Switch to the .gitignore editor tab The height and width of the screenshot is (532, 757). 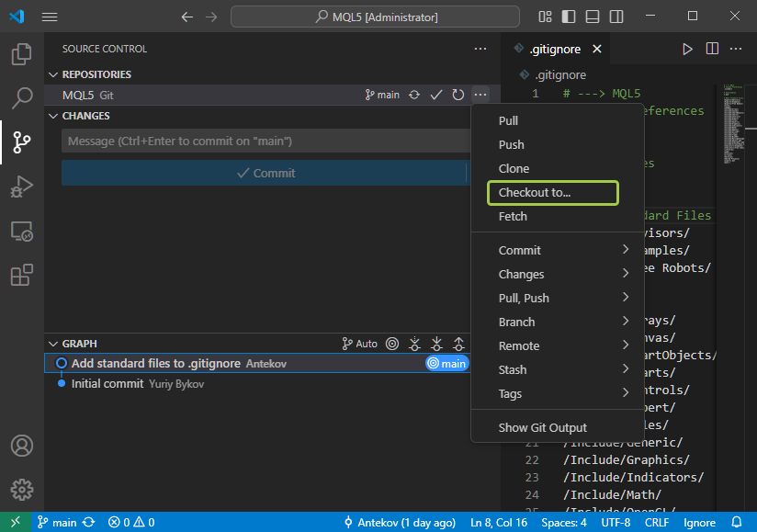point(555,49)
